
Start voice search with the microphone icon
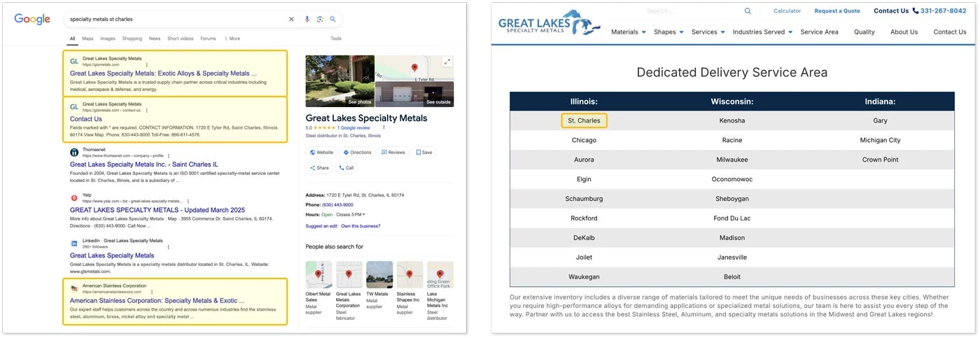(x=307, y=19)
